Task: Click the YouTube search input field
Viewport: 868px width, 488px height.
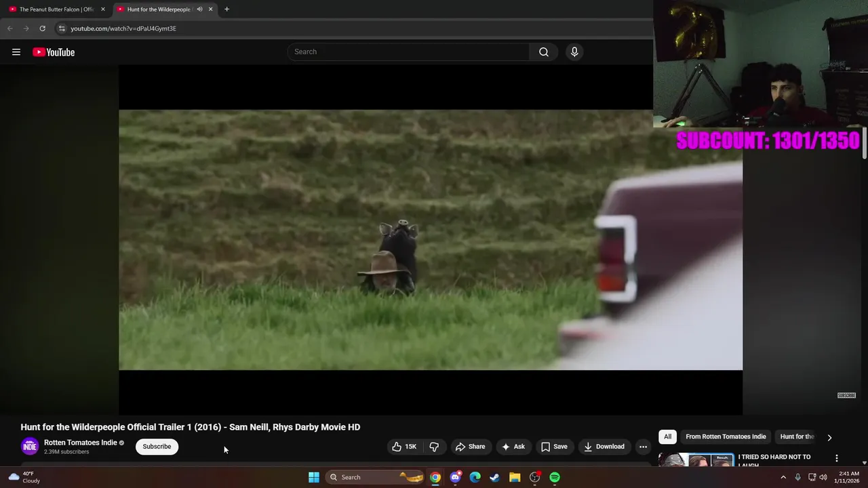Action: coord(409,52)
